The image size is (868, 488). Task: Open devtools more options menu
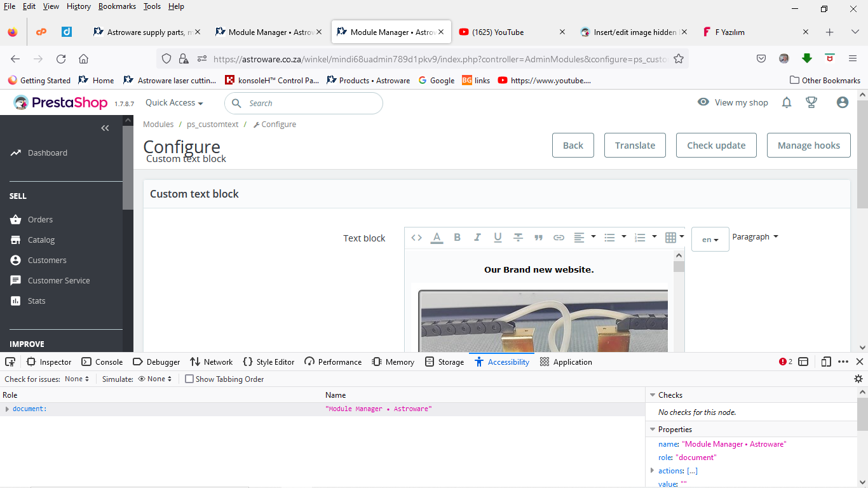(843, 362)
